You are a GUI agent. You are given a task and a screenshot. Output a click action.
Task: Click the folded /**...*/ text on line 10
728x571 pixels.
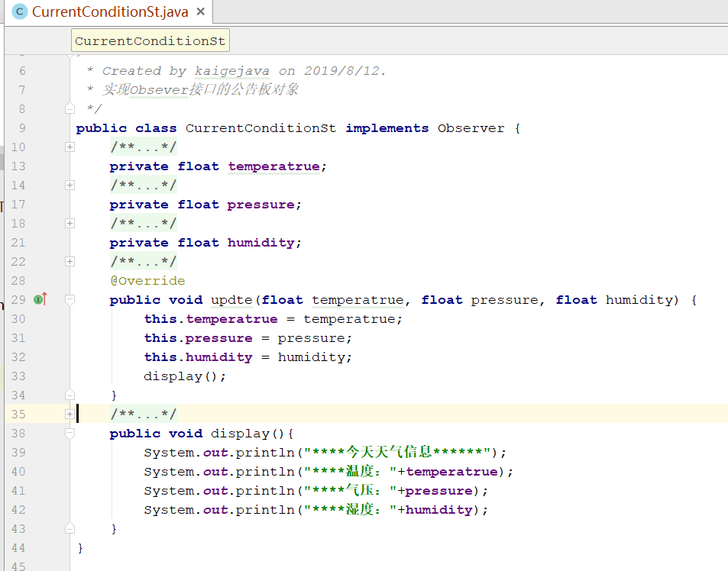click(x=144, y=147)
